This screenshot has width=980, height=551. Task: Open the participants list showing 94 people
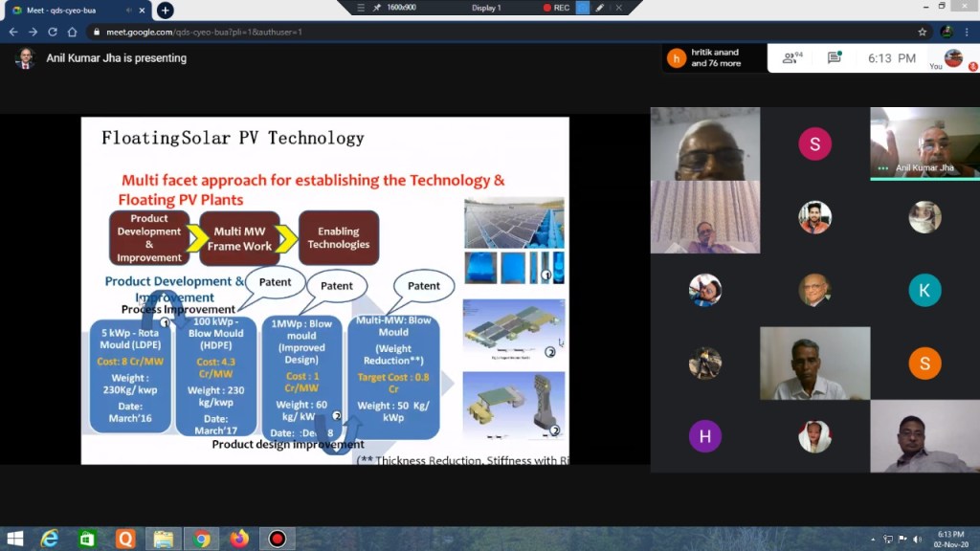791,58
